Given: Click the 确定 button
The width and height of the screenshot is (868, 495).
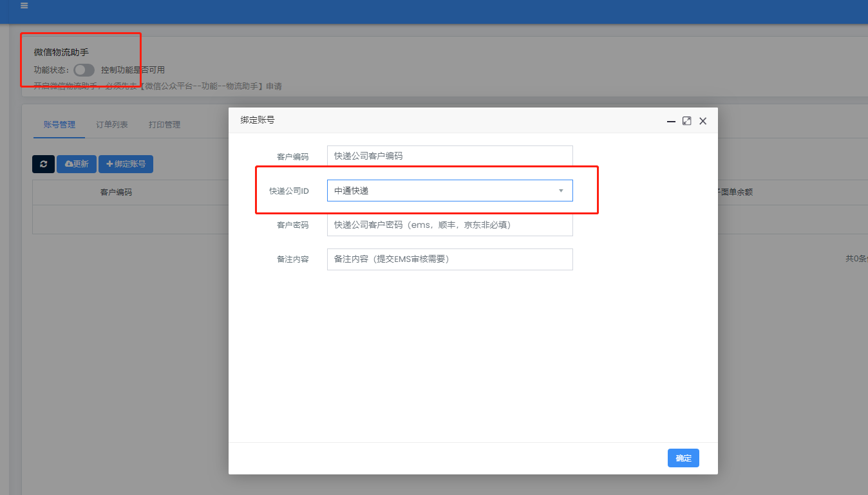Looking at the screenshot, I should coord(683,458).
